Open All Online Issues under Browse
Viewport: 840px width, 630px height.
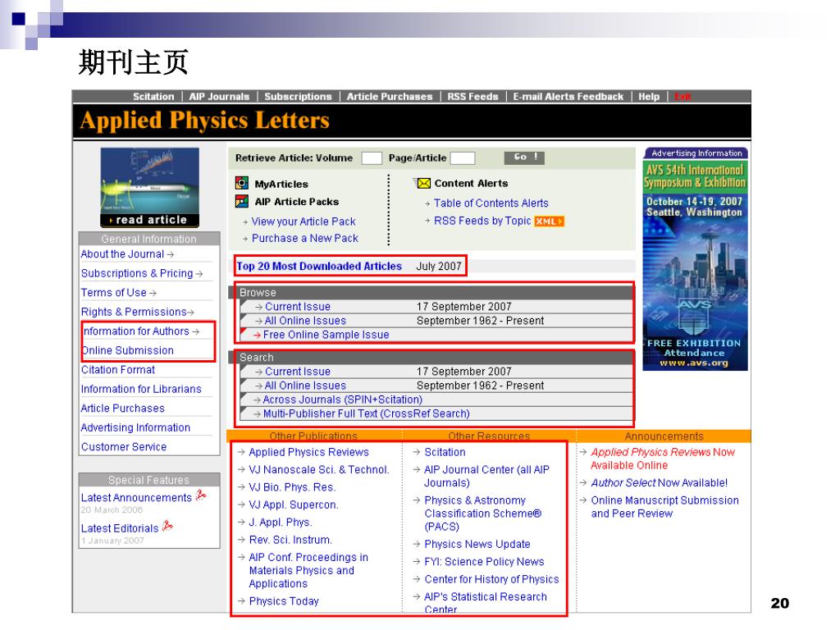click(305, 321)
